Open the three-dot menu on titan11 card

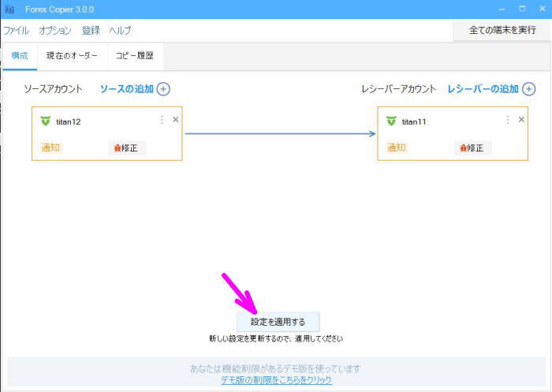pyautogui.click(x=508, y=120)
